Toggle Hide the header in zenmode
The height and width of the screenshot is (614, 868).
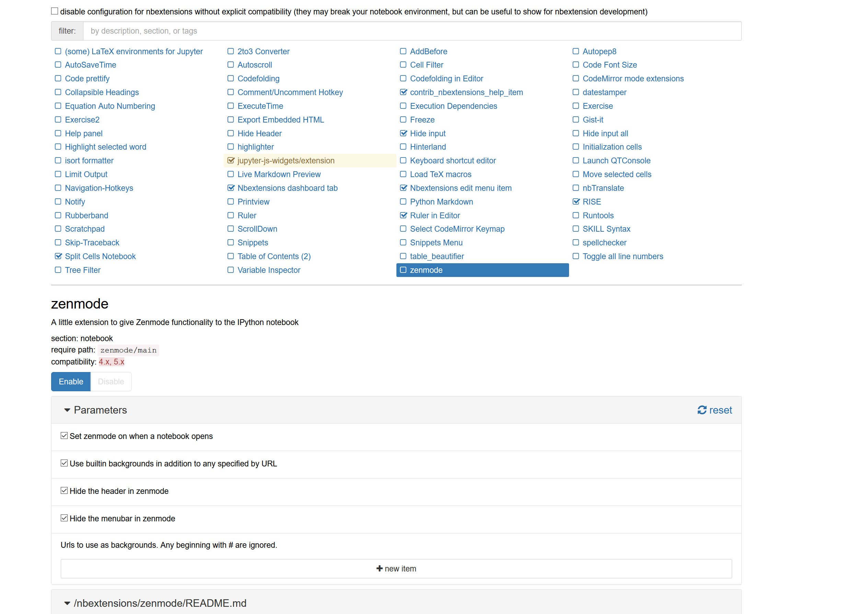pos(65,490)
